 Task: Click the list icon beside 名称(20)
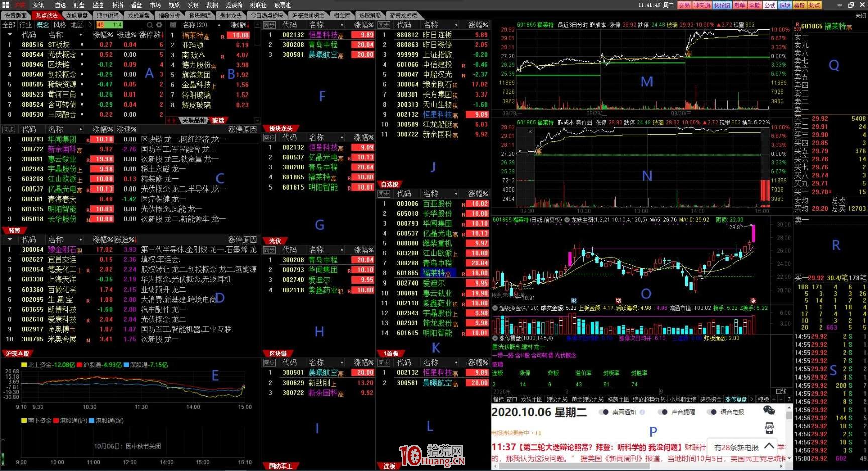pyautogui.click(x=173, y=25)
